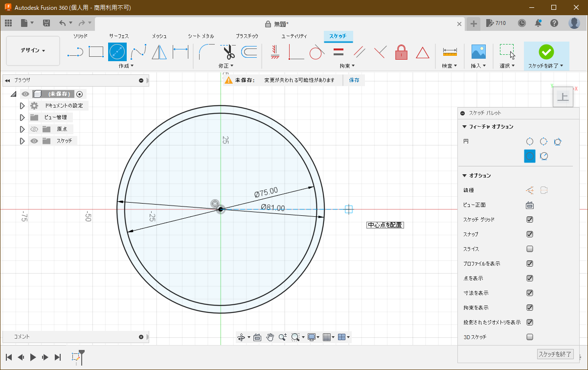Select the Trim scissors tool
Image resolution: width=588 pixels, height=370 pixels.
tap(228, 51)
